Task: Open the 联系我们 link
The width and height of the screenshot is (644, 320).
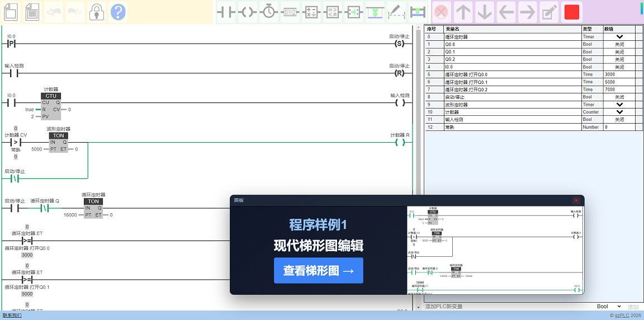Action: point(12,316)
